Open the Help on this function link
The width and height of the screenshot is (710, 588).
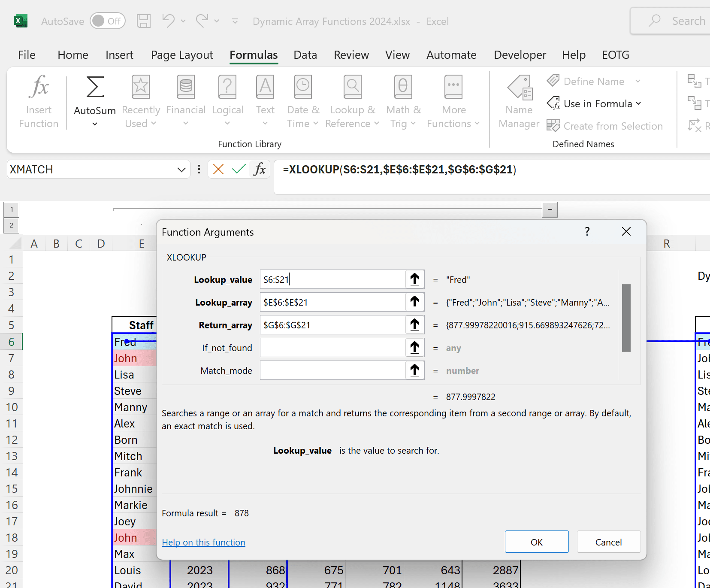click(x=203, y=543)
